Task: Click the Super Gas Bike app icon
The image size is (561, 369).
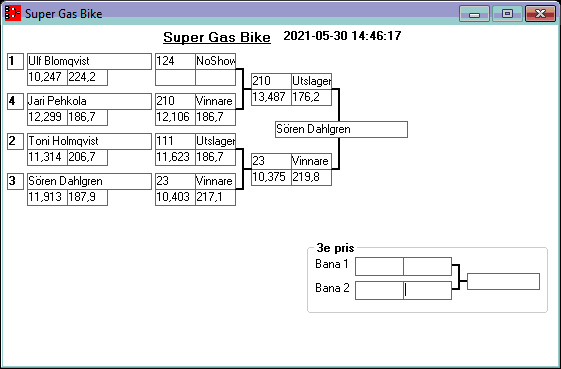Action: pos(13,13)
